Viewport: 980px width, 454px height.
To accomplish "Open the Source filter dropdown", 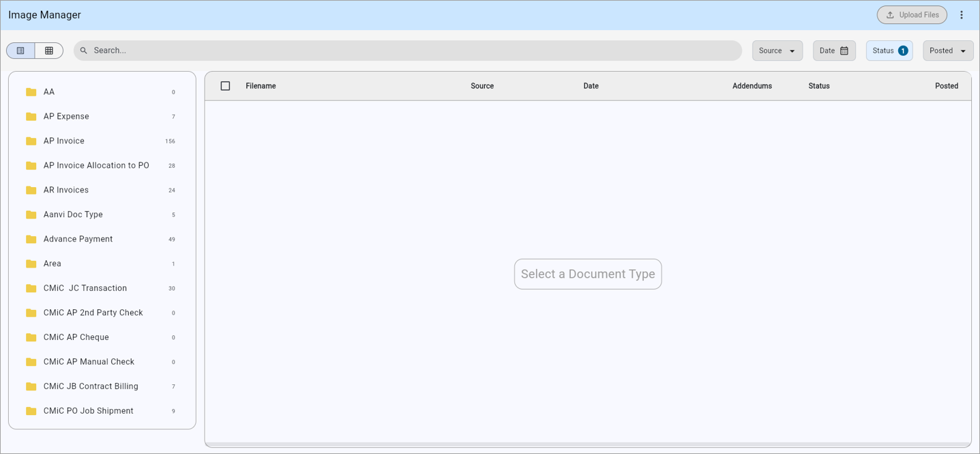I will [777, 51].
